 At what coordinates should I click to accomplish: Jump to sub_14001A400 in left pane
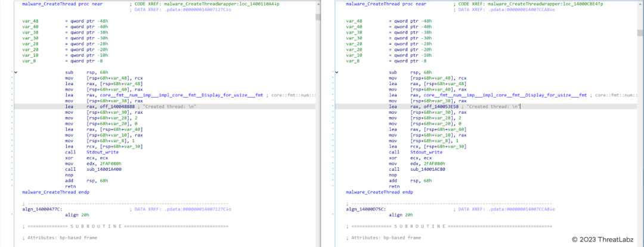pos(105,169)
